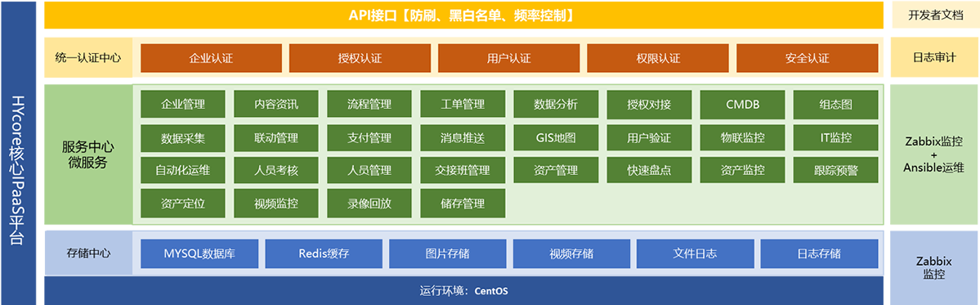Select the IT监控 tile

tap(835, 137)
